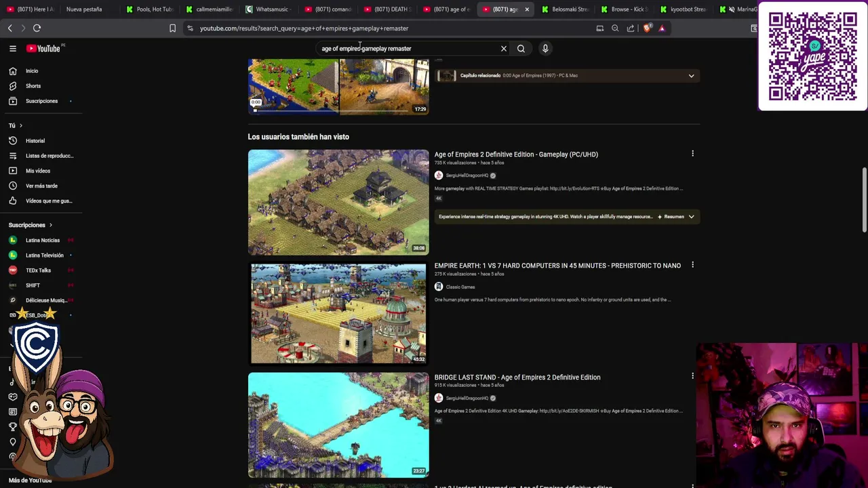Open Vídeos que me gustan

coord(49,201)
